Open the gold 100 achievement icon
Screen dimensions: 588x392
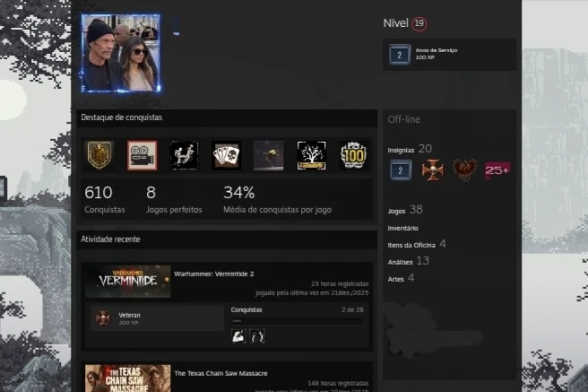tap(353, 155)
